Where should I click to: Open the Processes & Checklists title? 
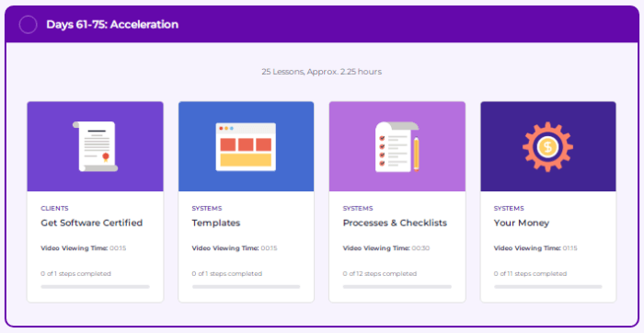point(395,223)
